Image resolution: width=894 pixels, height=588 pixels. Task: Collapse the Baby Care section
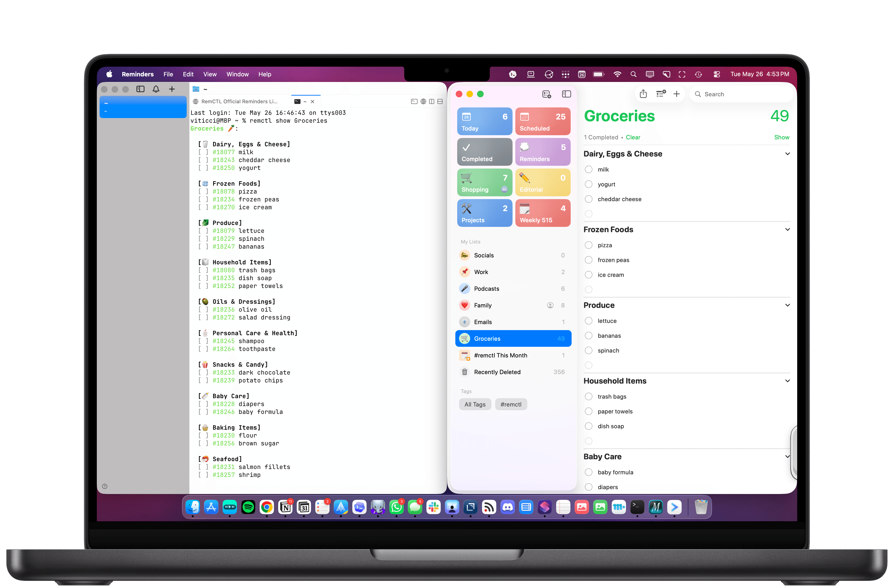click(787, 457)
